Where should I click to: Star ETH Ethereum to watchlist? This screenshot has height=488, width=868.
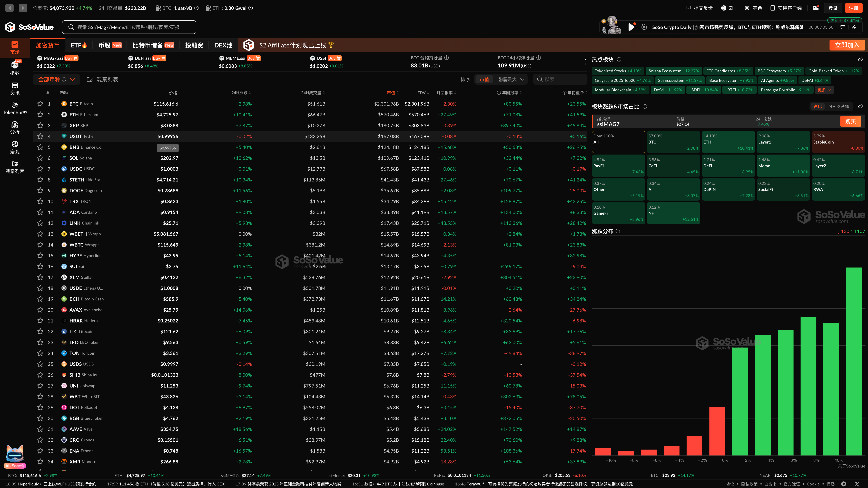pyautogui.click(x=41, y=115)
